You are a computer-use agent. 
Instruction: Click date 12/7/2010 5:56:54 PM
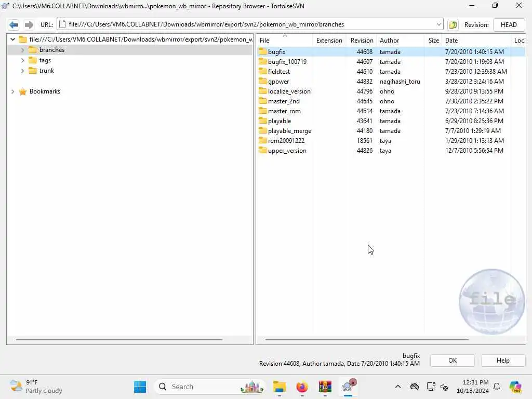pyautogui.click(x=474, y=151)
